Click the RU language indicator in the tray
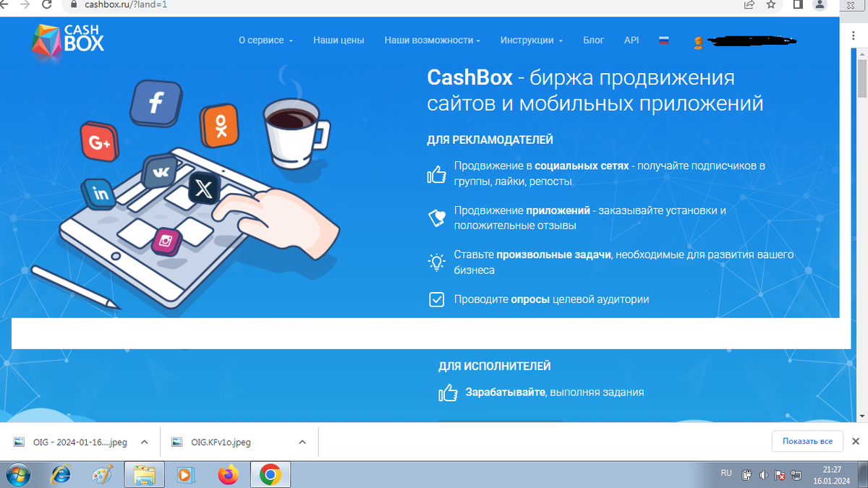The image size is (868, 488). [x=726, y=473]
